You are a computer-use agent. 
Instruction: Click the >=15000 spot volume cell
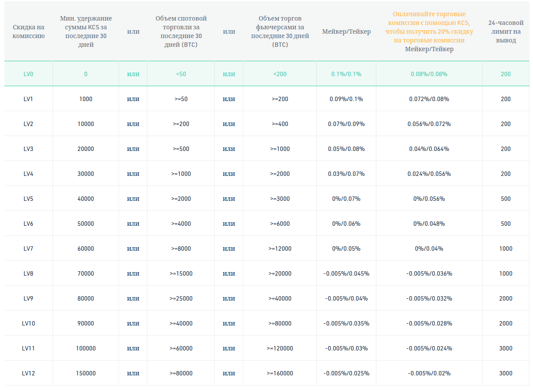181,273
